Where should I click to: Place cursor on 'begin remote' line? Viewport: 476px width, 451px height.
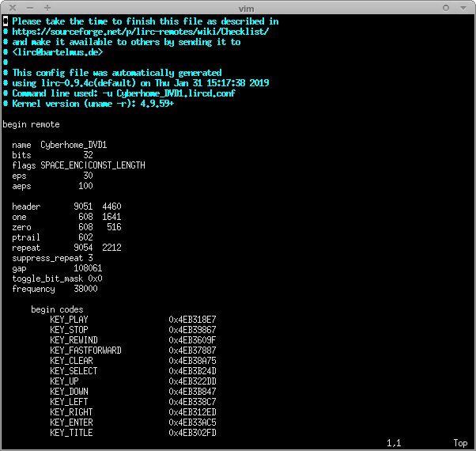(x=32, y=124)
